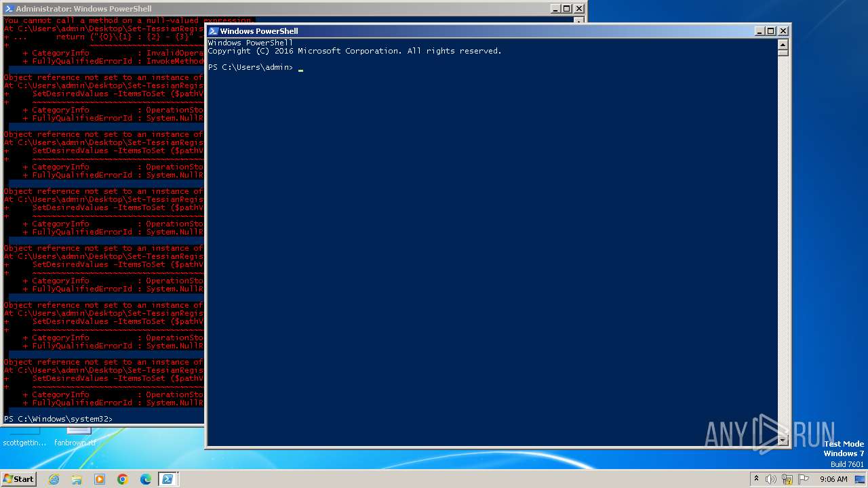Click the PS C:\Windows\system32> prompt line

(x=58, y=419)
